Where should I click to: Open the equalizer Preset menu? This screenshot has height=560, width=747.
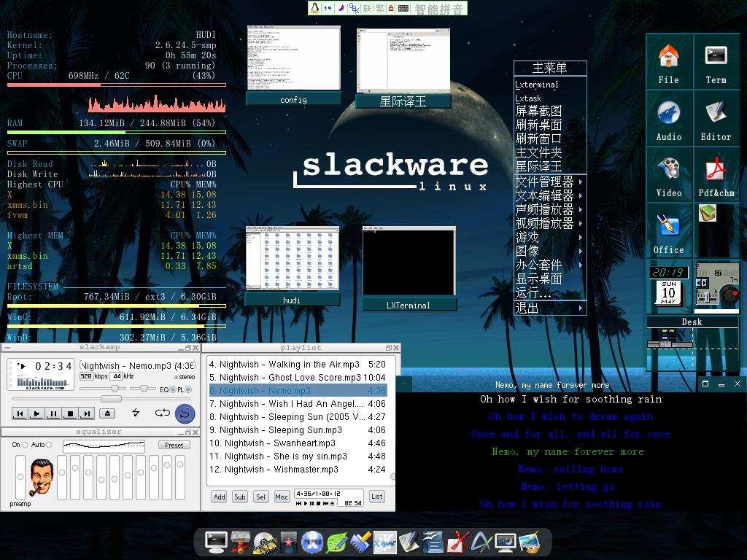point(174,446)
